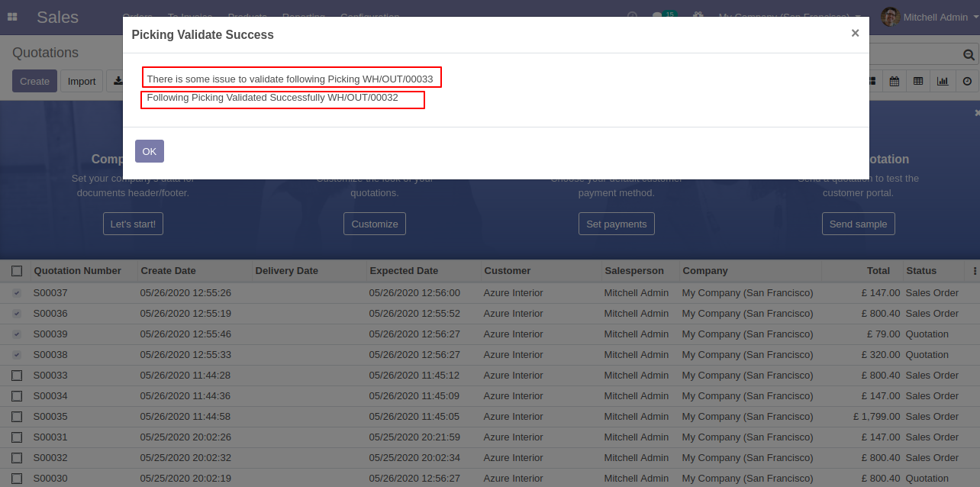
Task: Uncheck the checkbox for S00037
Action: 17,293
